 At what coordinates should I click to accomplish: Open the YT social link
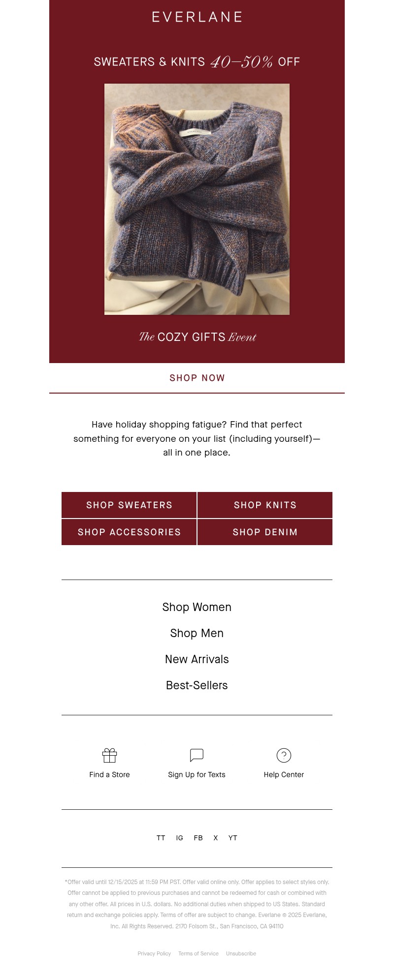[232, 838]
